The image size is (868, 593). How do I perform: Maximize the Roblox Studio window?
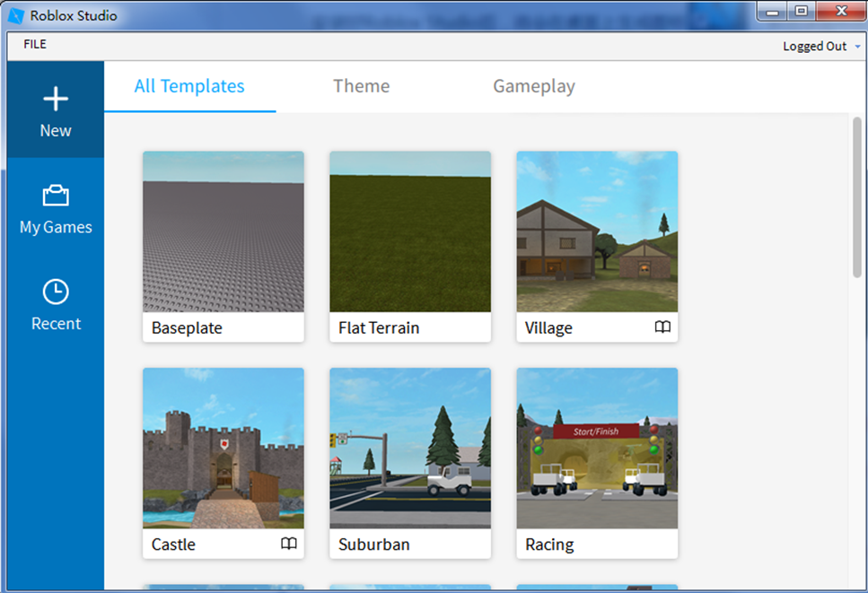[x=801, y=11]
